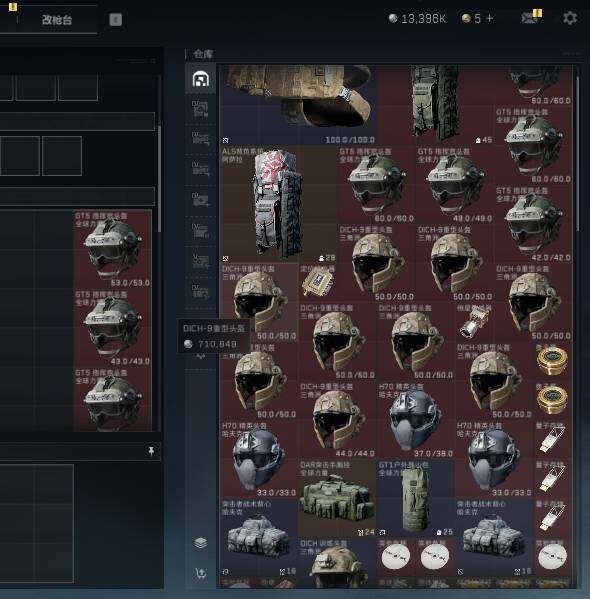
Task: Select the ALS backpack with red graffiti
Action: click(x=278, y=204)
